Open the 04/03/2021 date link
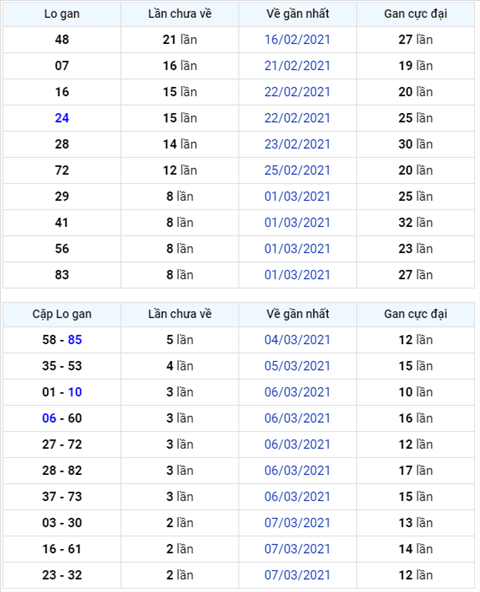Image resolution: width=480 pixels, height=592 pixels. click(x=297, y=340)
